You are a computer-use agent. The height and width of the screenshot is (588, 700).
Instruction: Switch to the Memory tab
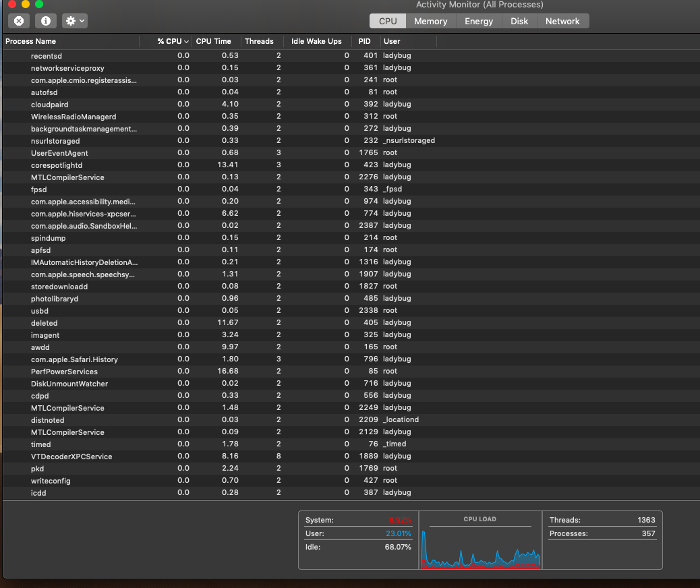coord(430,21)
